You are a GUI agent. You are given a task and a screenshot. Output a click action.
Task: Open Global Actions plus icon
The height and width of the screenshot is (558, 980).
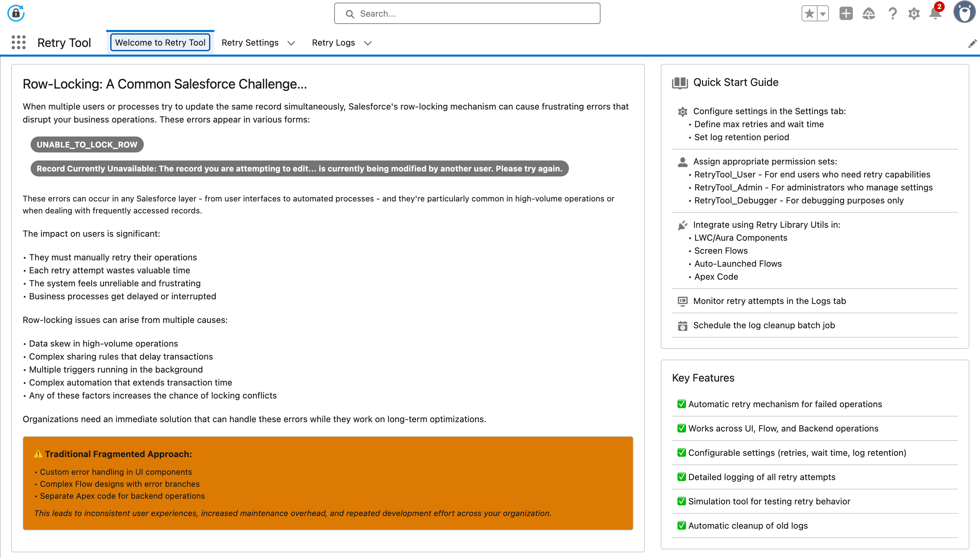846,13
